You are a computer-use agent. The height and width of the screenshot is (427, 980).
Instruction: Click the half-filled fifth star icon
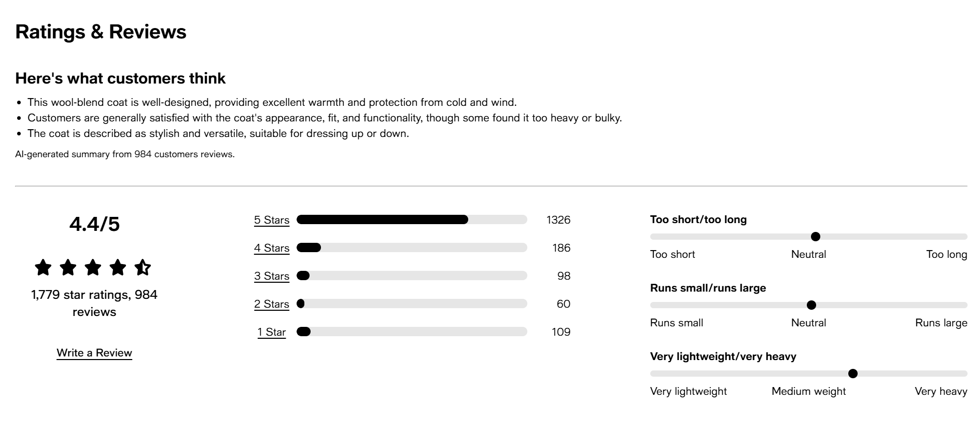point(144,267)
